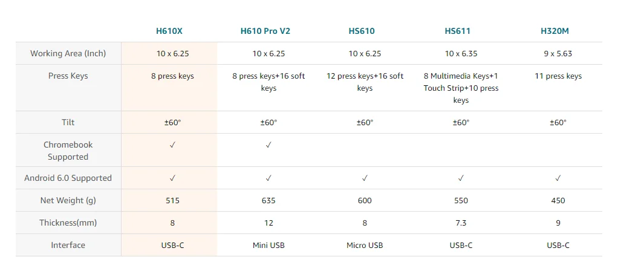
Task: Click the H610 Pro V2 Chromebook checkmark
Action: 268,145
